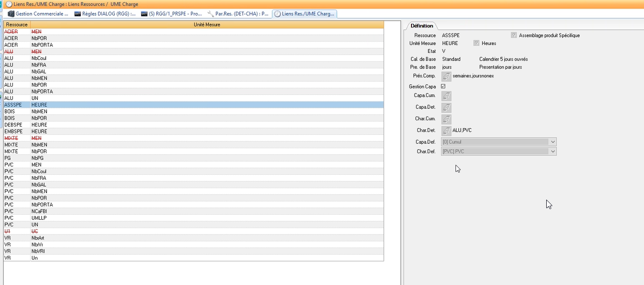
Task: Click the help icon next to Heures
Action: tap(476, 43)
